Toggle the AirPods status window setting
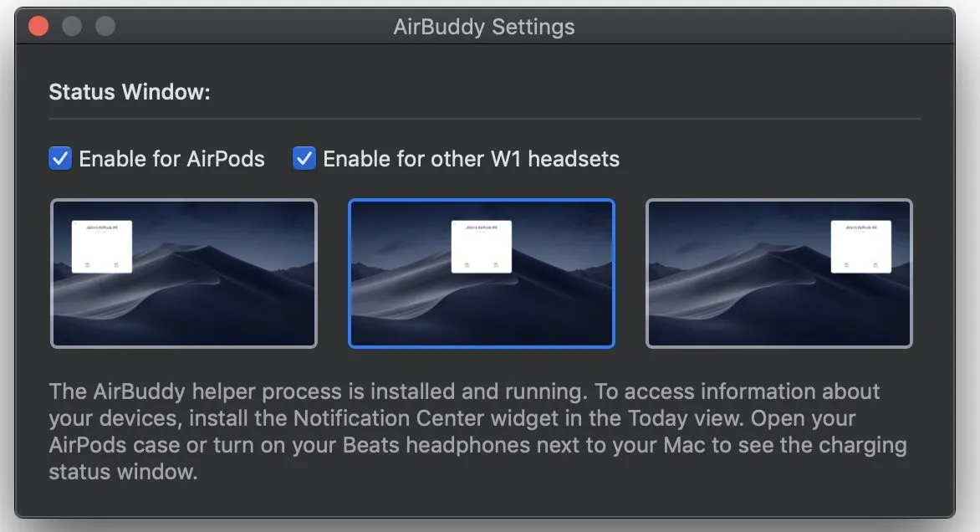This screenshot has width=980, height=532. [x=59, y=158]
